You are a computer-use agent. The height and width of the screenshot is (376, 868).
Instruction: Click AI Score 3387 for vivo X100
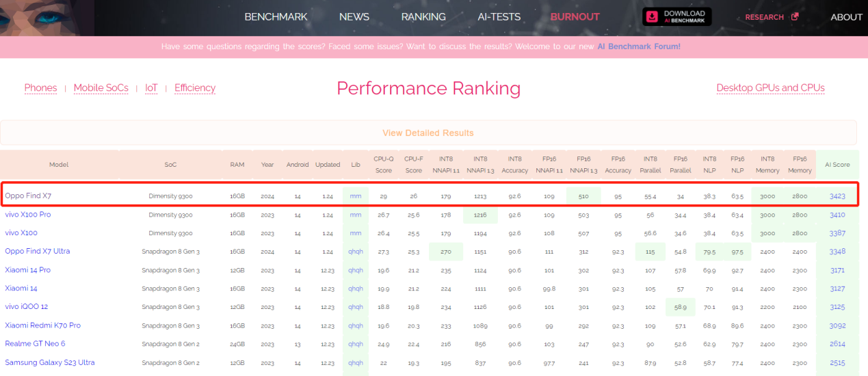pyautogui.click(x=837, y=233)
